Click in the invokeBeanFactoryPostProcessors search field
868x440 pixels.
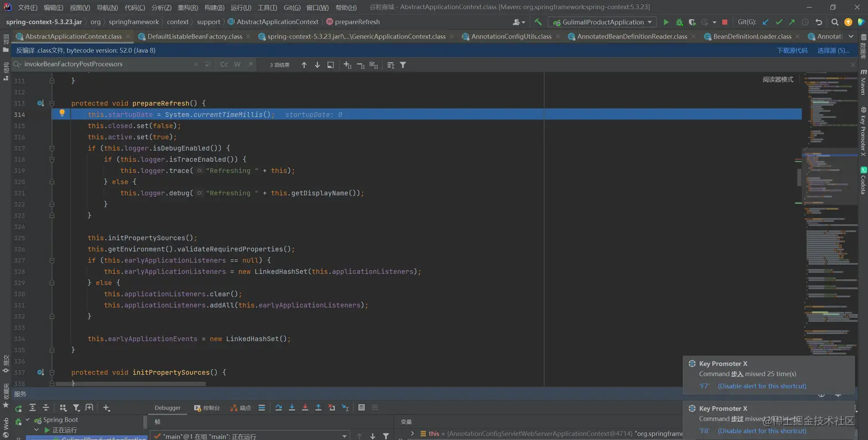(103, 64)
